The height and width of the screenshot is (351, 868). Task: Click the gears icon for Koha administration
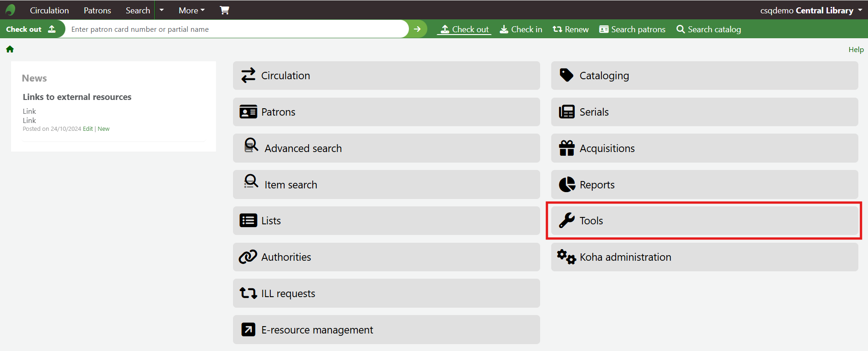click(566, 257)
